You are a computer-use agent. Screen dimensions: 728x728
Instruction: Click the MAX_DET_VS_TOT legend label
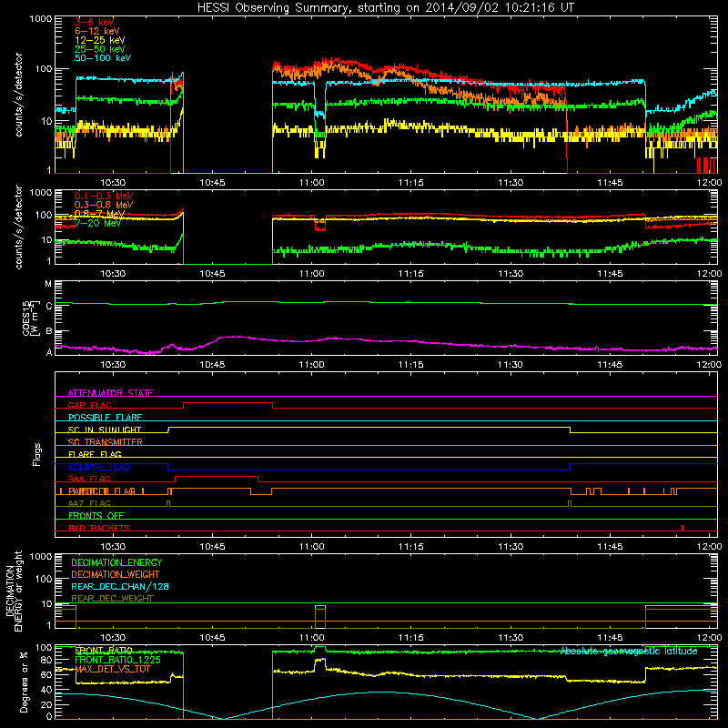tap(112, 669)
